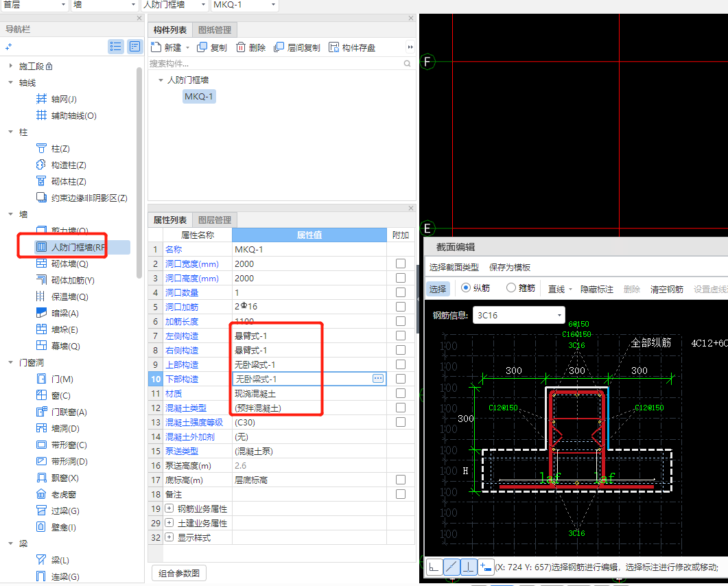The height and width of the screenshot is (586, 728).
Task: Click 选择截面类型 menu item
Action: pos(454,268)
